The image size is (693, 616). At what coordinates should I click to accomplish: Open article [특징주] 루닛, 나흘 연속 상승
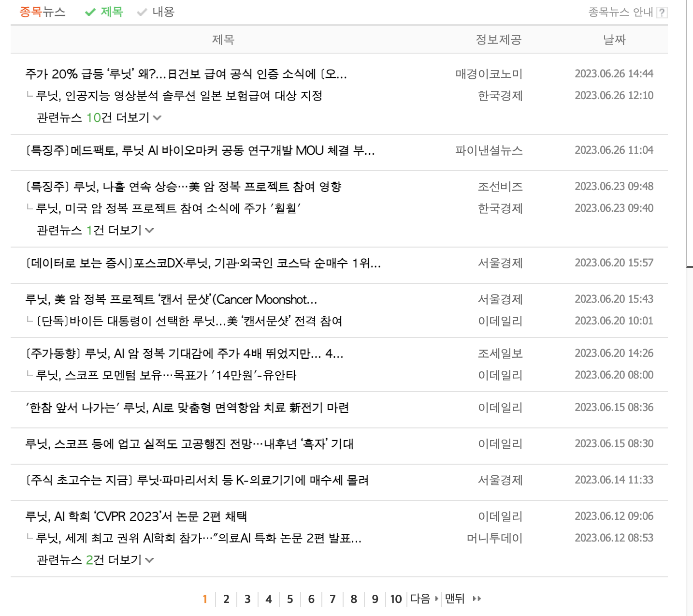pyautogui.click(x=184, y=187)
